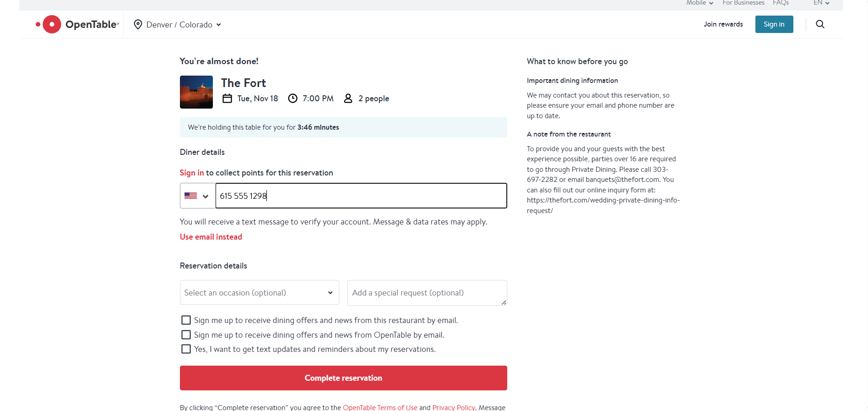The image size is (868, 411).
Task: Click the location pin icon
Action: click(x=138, y=25)
